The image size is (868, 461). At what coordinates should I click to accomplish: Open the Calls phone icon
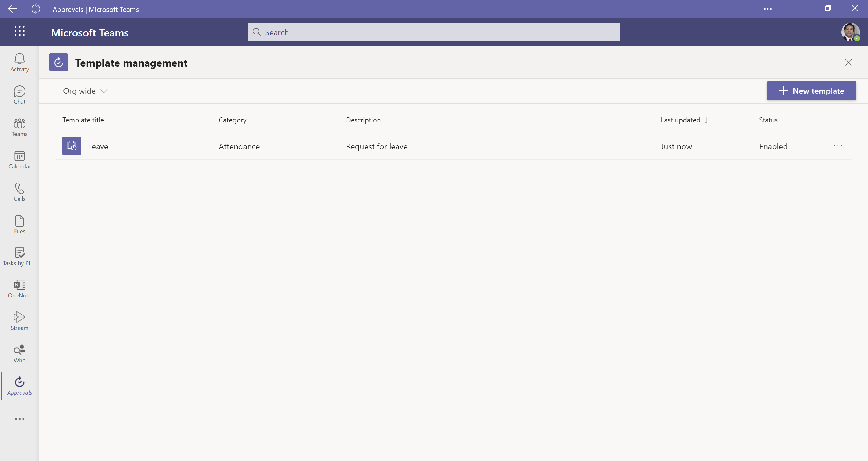(x=20, y=192)
